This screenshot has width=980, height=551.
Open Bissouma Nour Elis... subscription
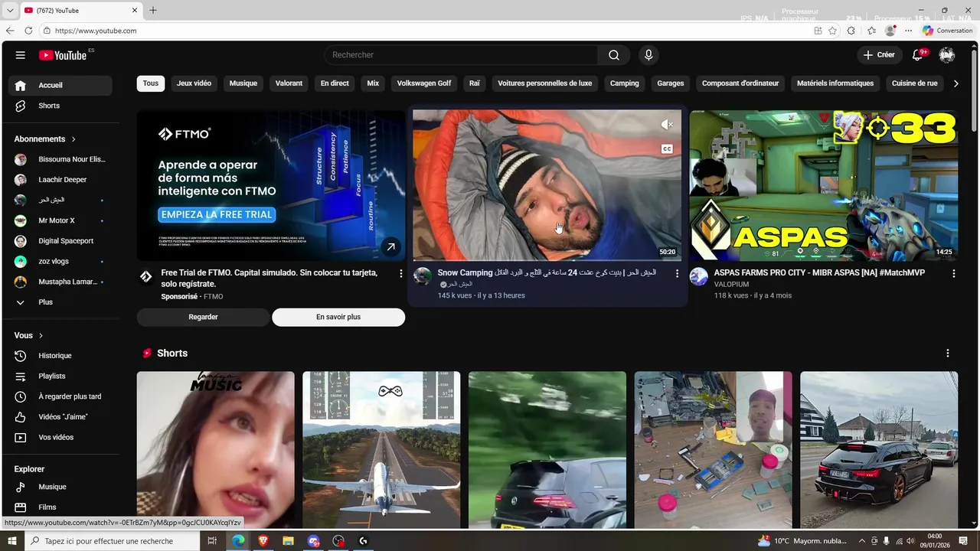pyautogui.click(x=60, y=159)
